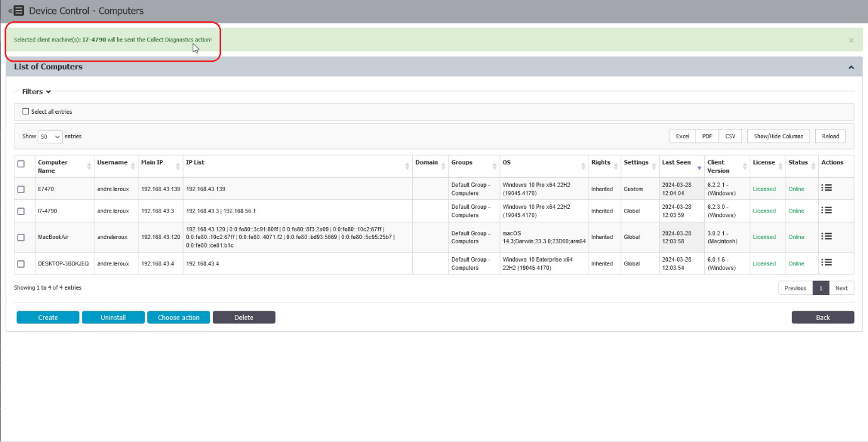Sort by Main IP column
The width and height of the screenshot is (868, 442).
click(160, 167)
